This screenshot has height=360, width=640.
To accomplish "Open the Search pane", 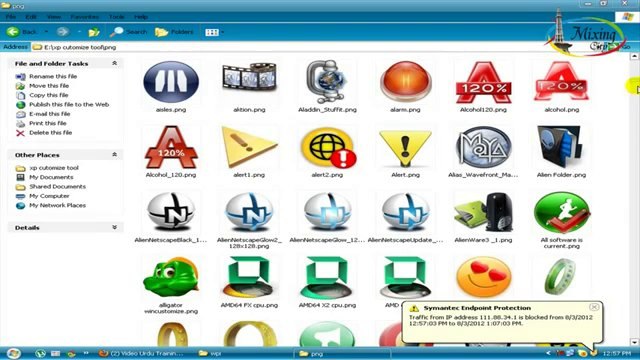I will (128, 32).
